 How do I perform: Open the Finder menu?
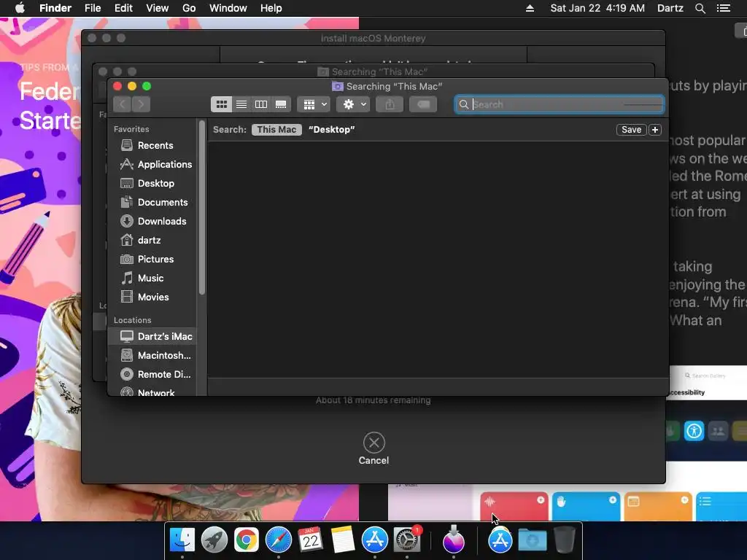55,8
